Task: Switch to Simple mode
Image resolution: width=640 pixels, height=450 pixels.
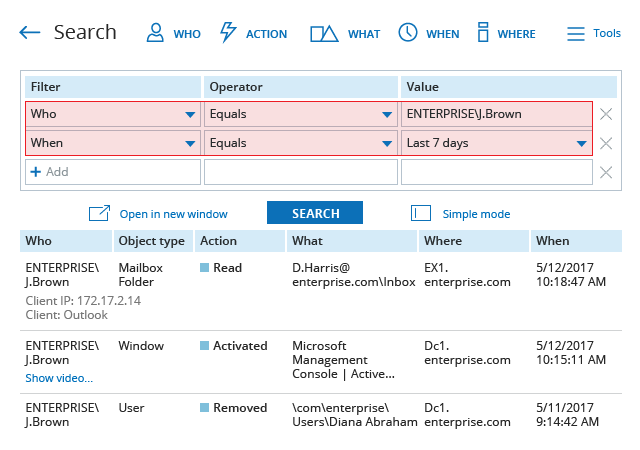Action: click(x=476, y=214)
